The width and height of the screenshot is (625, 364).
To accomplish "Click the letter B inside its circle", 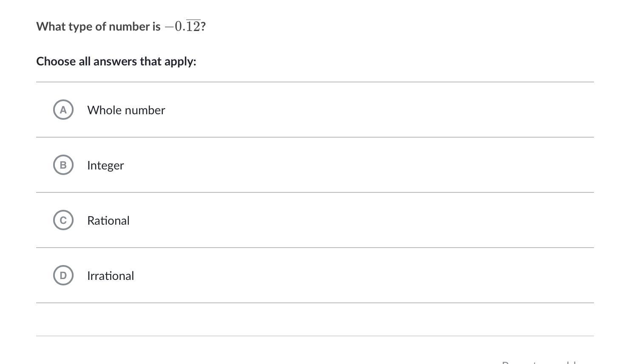I will point(63,165).
